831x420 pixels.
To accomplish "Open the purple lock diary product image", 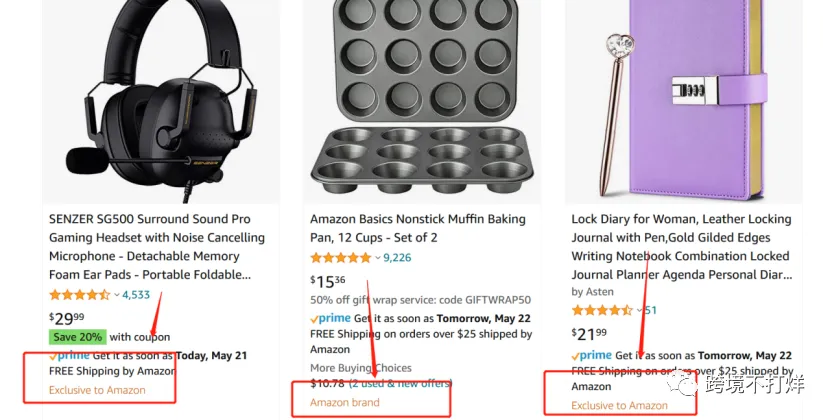I will 684,100.
